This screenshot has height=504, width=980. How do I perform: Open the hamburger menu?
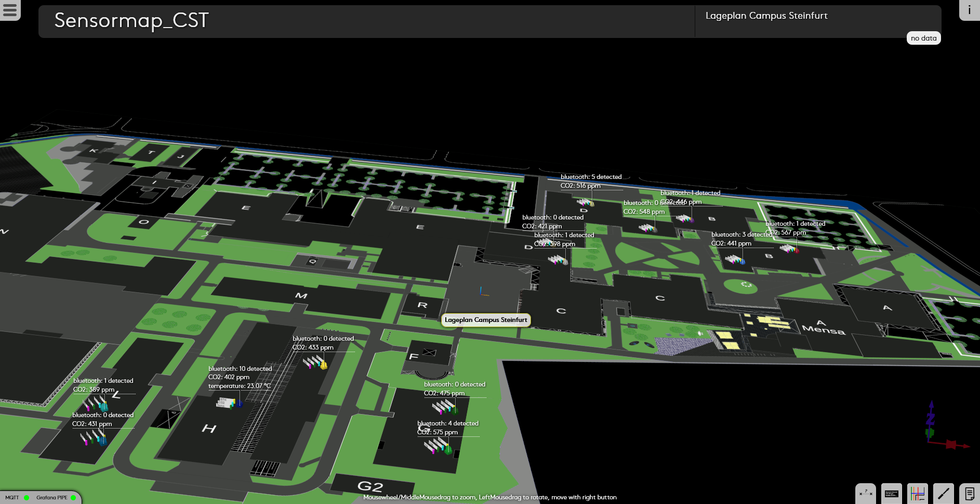click(10, 9)
